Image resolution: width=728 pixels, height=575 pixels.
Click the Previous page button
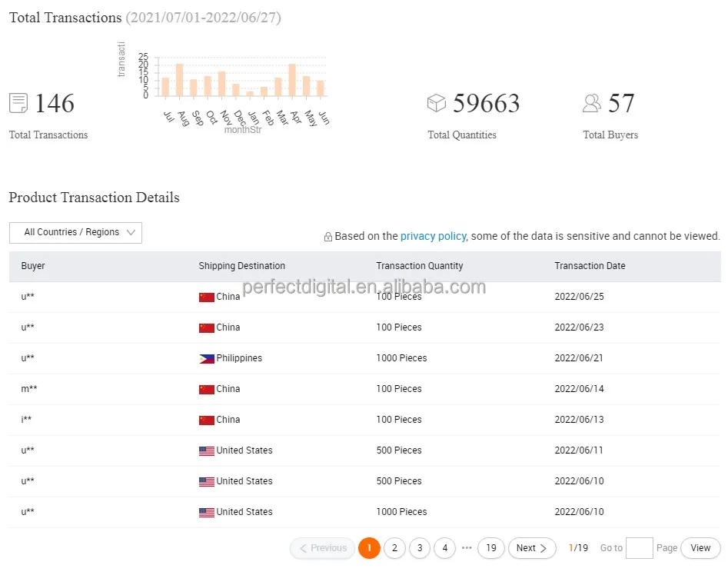[323, 548]
